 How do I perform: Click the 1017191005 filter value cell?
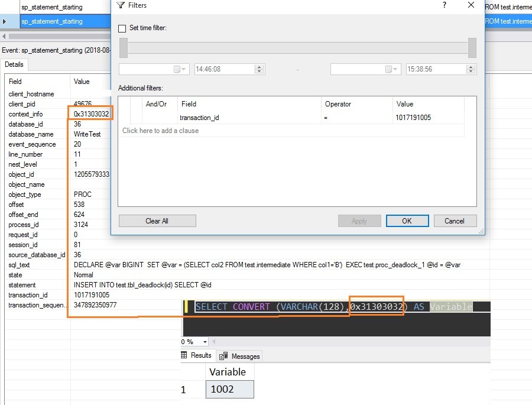pos(414,118)
